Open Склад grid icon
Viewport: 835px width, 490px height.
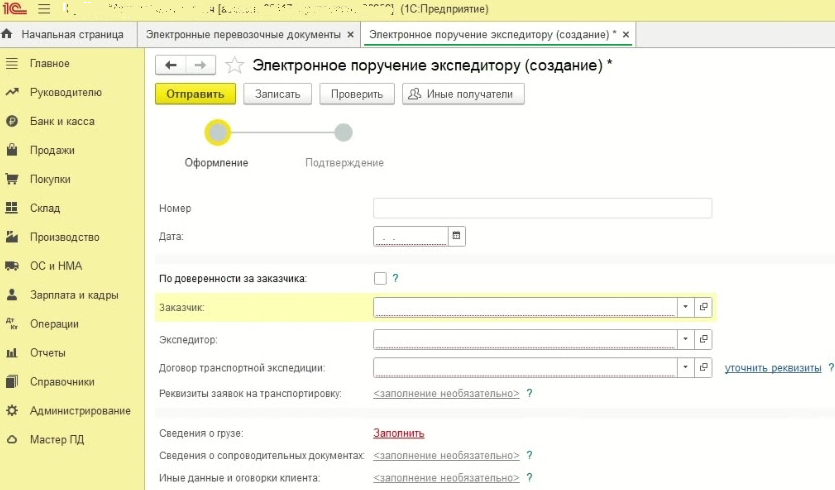(12, 208)
